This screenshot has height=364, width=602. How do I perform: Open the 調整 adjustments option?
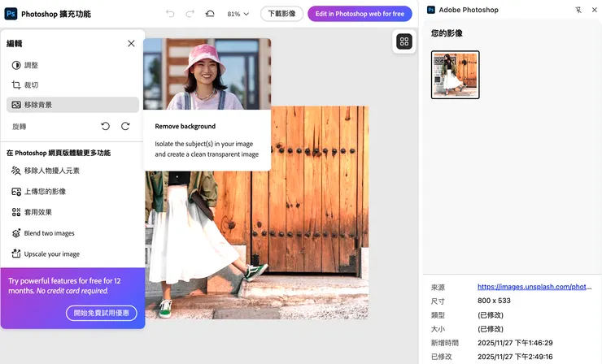tap(72, 65)
